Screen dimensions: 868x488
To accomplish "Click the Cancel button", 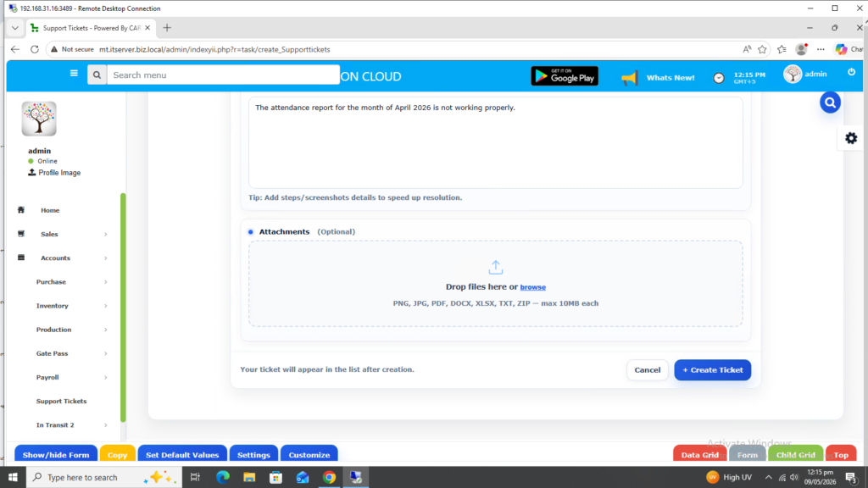I will coord(647,370).
